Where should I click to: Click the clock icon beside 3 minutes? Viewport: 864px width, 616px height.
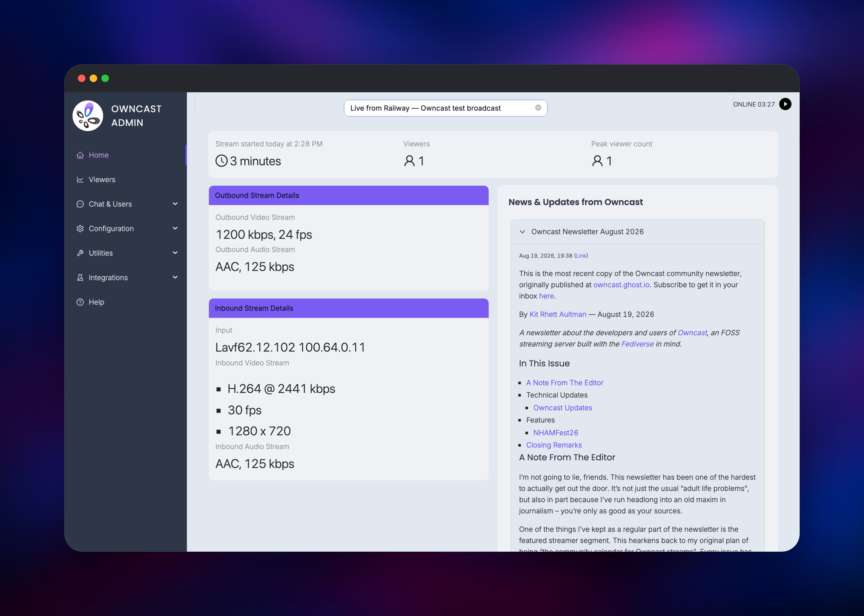click(x=222, y=161)
